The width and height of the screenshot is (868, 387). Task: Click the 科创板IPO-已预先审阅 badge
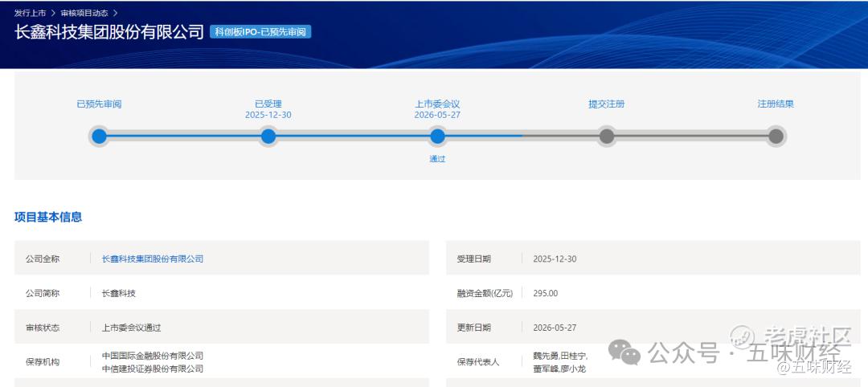(260, 31)
